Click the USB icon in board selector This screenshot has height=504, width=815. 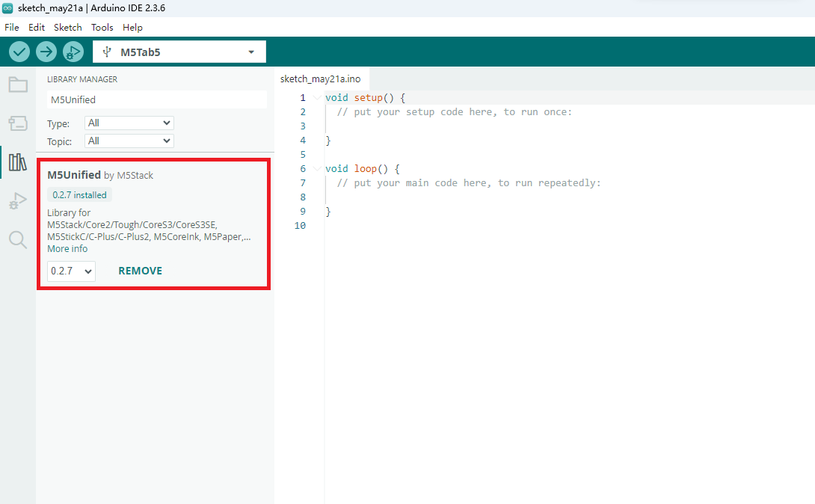(107, 52)
